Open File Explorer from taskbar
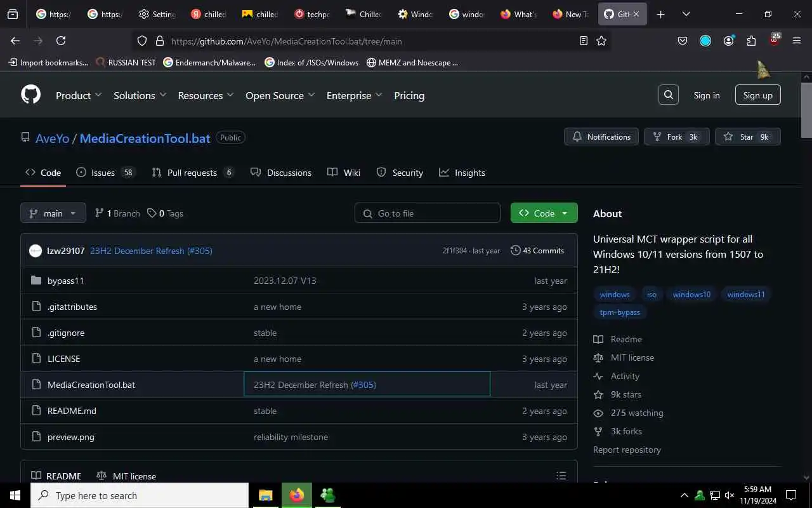Screen dimensions: 812x508 point(265,495)
